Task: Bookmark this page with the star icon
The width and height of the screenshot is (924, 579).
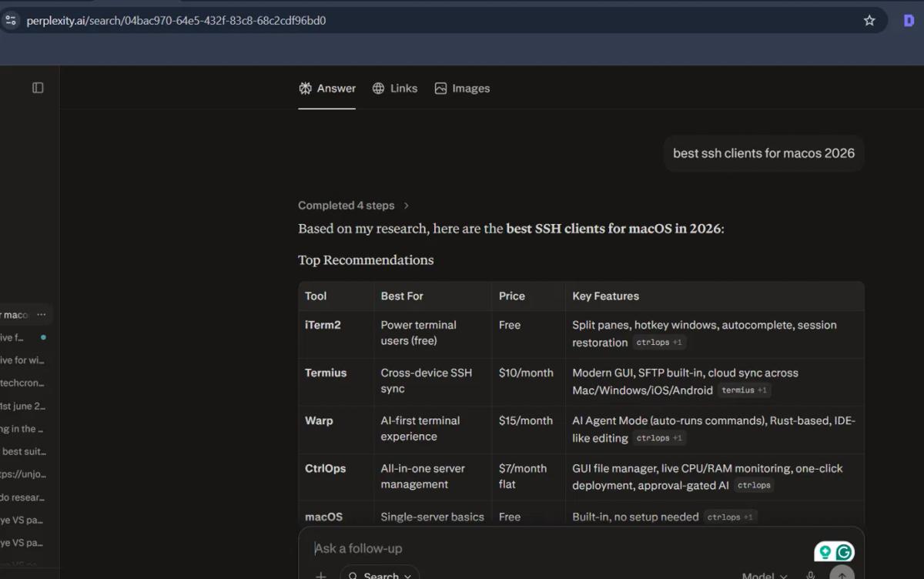Action: tap(869, 21)
